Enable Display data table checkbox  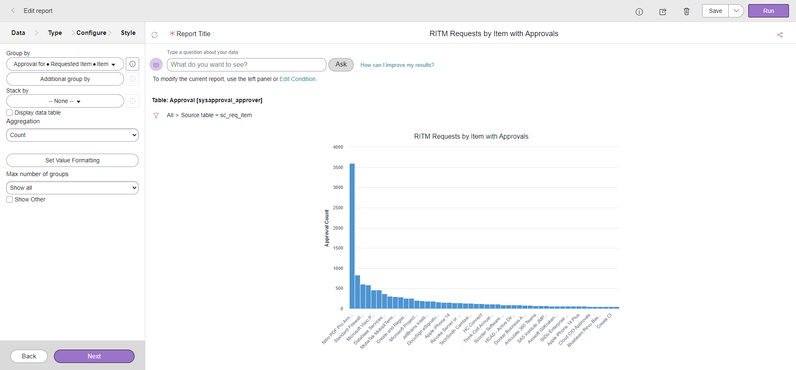[x=10, y=113]
